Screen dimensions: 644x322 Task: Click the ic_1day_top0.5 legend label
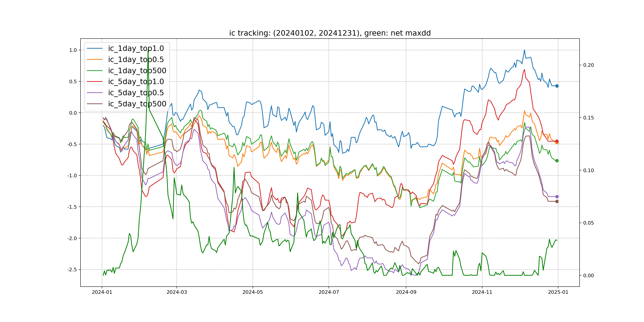pyautogui.click(x=136, y=59)
